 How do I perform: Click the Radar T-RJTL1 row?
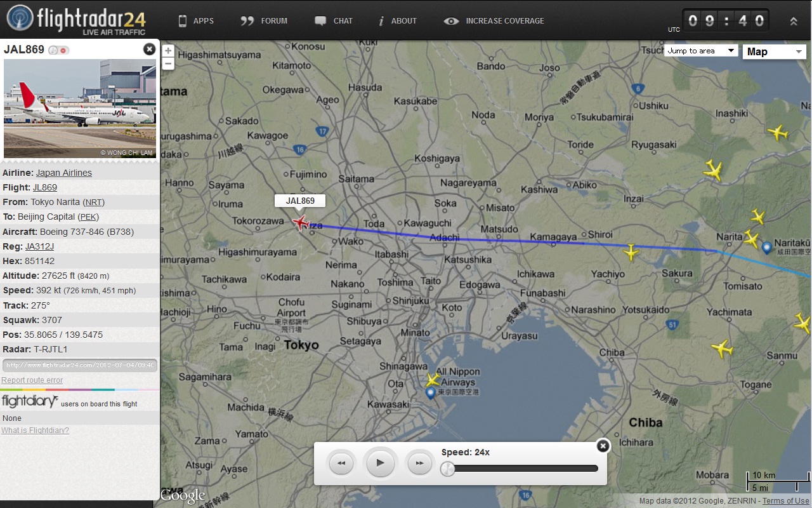pyautogui.click(x=80, y=349)
